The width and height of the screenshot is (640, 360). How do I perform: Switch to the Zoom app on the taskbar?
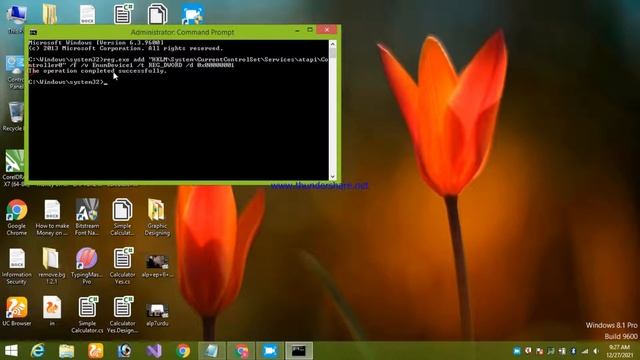[x=269, y=351]
